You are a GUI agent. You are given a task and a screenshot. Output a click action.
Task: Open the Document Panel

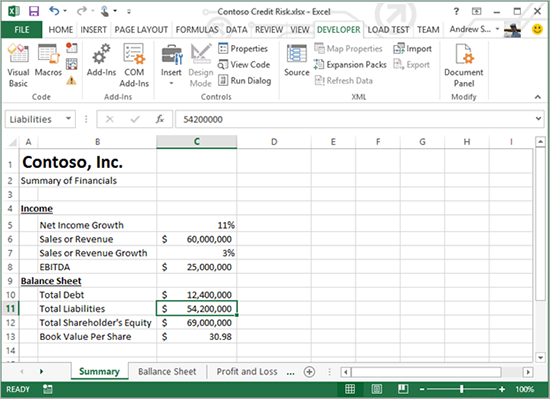click(x=464, y=66)
